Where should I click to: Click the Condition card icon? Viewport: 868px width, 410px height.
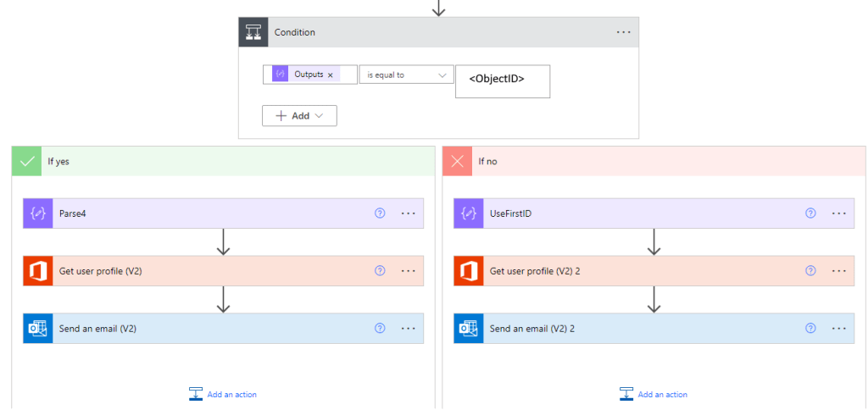(253, 32)
